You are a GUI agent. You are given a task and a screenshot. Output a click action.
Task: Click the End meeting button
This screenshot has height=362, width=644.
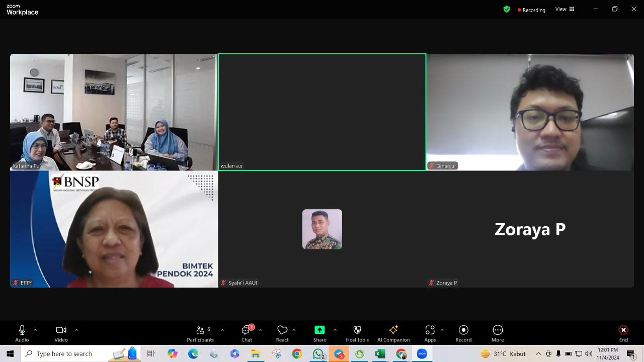tap(623, 333)
